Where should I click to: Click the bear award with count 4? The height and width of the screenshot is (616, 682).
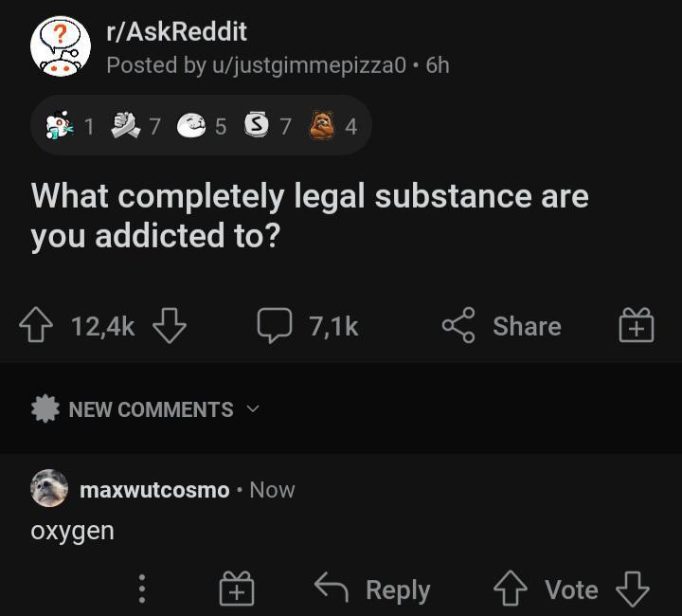coord(322,126)
